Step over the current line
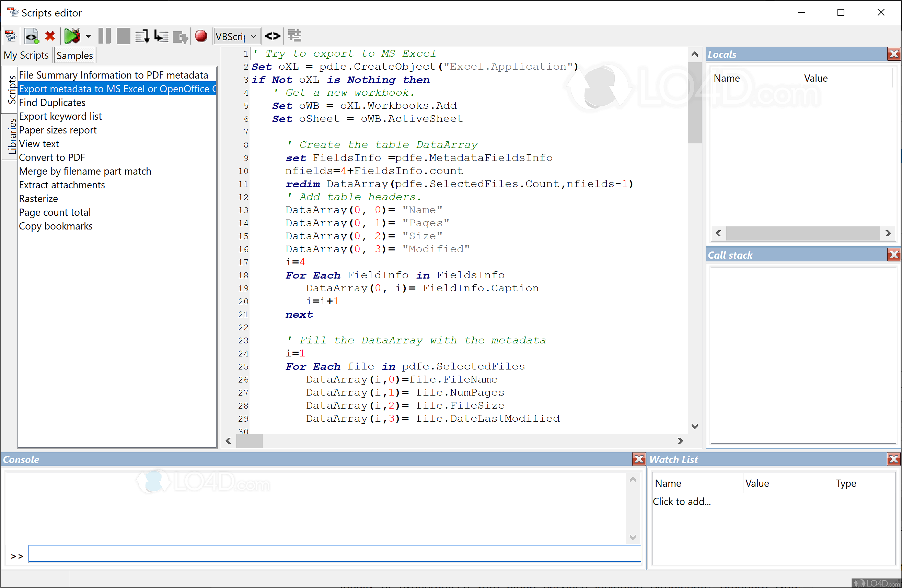The image size is (902, 588). pyautogui.click(x=142, y=36)
